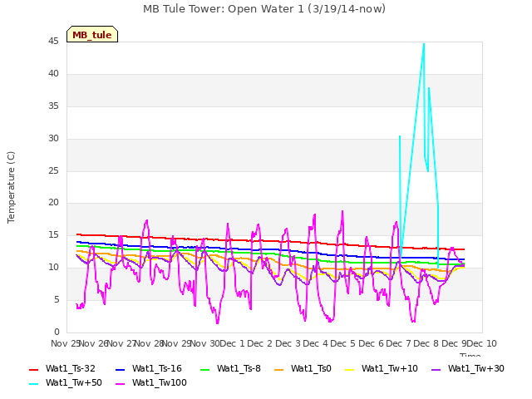Click the 15 y-axis tick label
532x399 pixels.
(53, 234)
